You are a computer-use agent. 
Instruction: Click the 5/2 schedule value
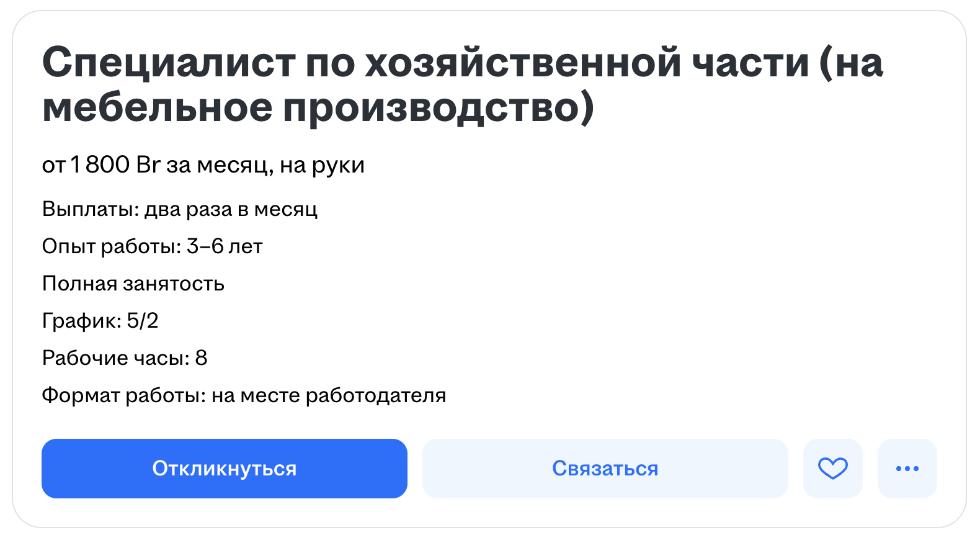[x=143, y=321]
